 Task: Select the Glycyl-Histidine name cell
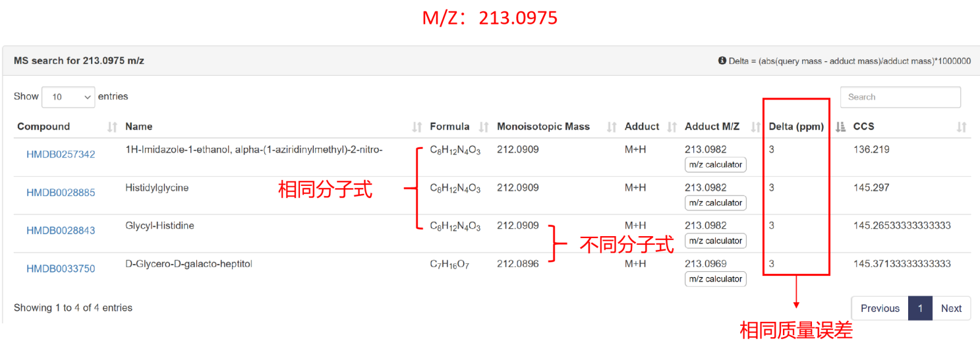[159, 226]
